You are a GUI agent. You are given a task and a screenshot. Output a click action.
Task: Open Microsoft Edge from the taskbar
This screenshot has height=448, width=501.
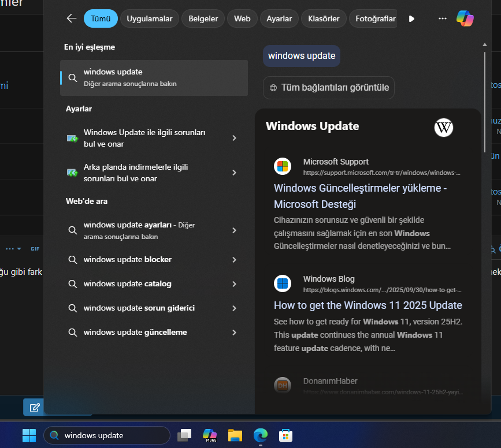[261, 435]
